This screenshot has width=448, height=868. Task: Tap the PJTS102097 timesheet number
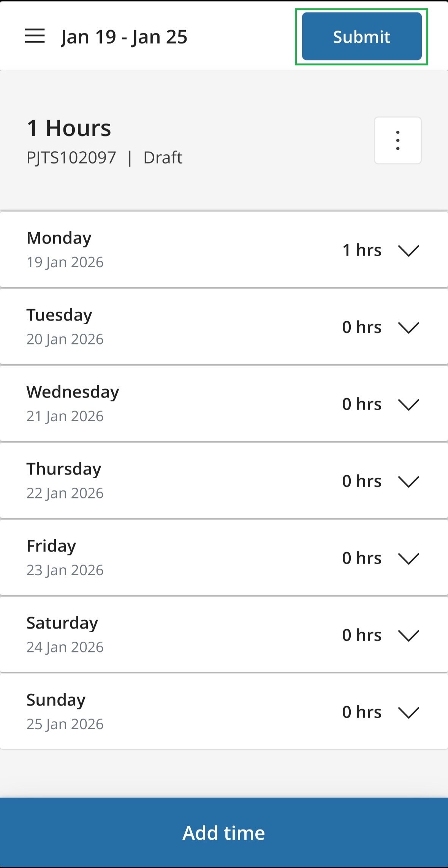click(x=71, y=157)
